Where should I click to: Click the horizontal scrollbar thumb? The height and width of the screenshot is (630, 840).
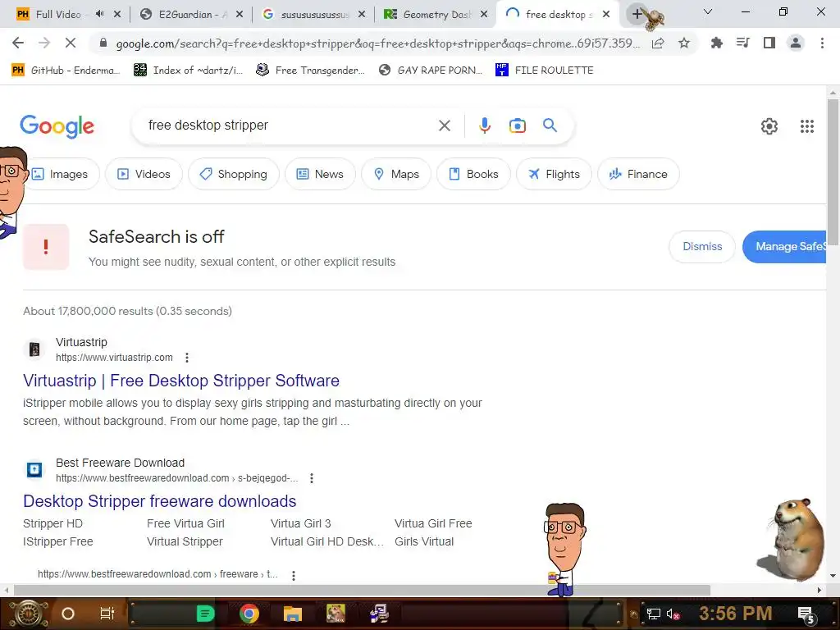pyautogui.click(x=362, y=590)
